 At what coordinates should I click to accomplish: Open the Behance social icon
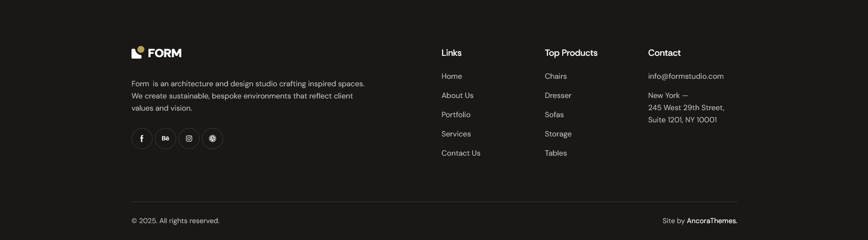click(165, 139)
